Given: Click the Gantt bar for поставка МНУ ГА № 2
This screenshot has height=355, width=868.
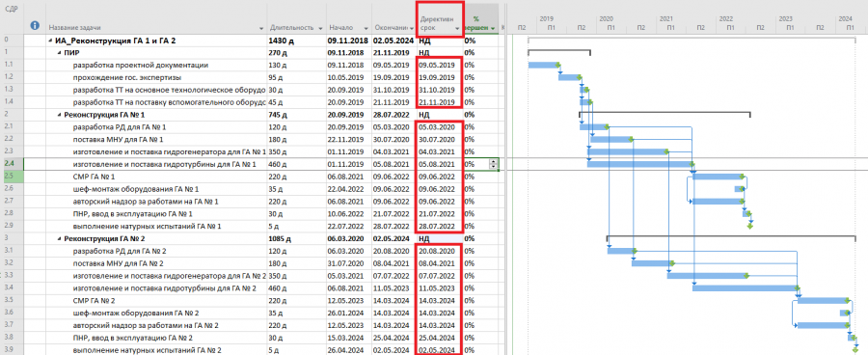Looking at the screenshot, I should [652, 263].
